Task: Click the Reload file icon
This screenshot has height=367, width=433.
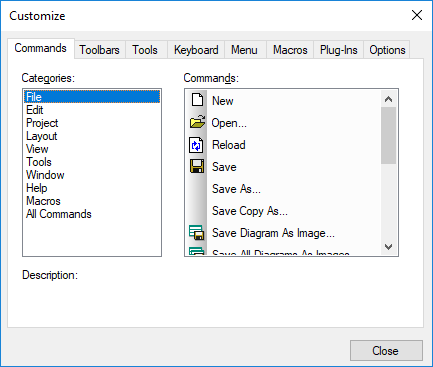Action: click(196, 145)
